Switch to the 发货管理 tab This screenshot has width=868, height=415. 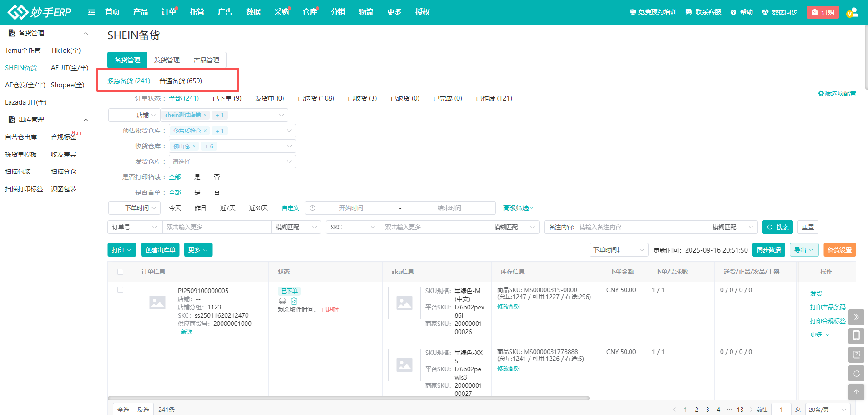click(x=167, y=60)
